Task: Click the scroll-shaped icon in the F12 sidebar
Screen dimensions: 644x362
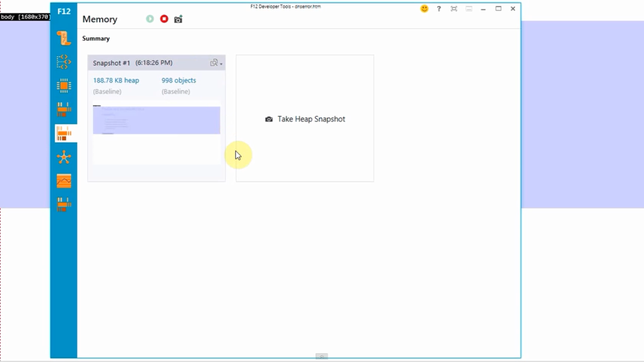Action: (x=64, y=38)
